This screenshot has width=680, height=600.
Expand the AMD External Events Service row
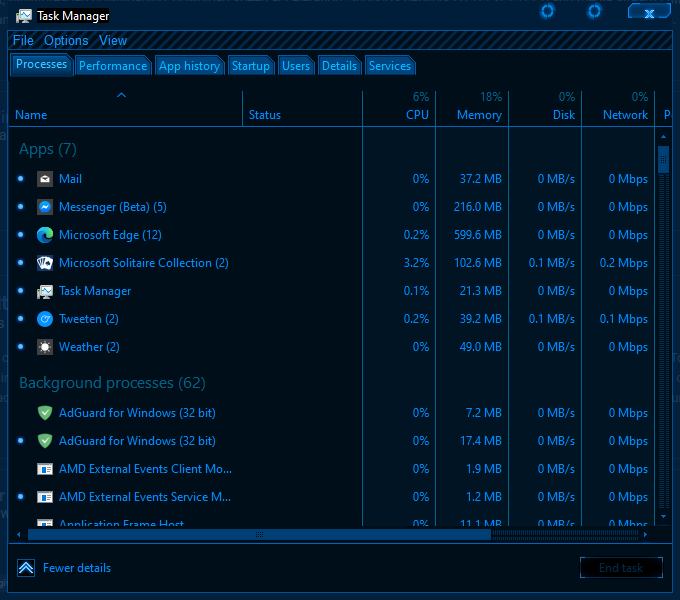coord(20,497)
